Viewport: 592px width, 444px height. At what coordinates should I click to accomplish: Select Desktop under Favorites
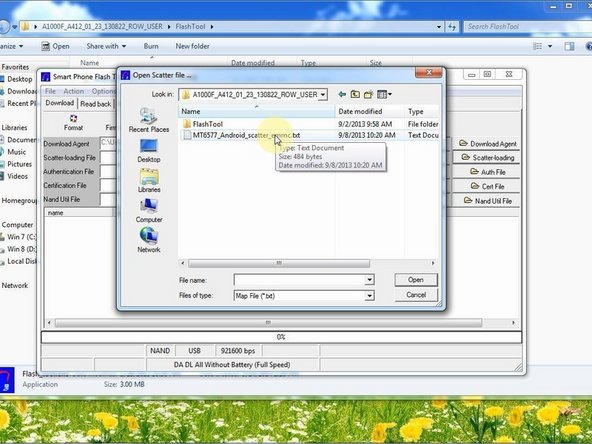pyautogui.click(x=19, y=79)
